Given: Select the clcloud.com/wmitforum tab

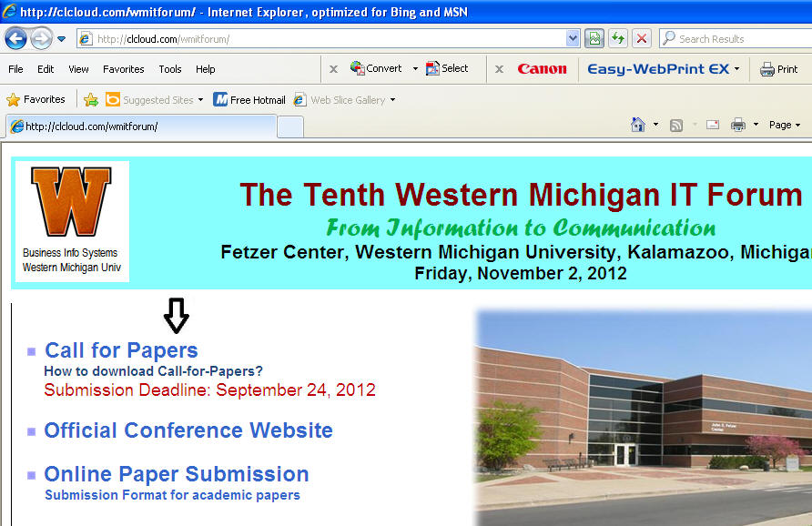Looking at the screenshot, I should tap(141, 126).
